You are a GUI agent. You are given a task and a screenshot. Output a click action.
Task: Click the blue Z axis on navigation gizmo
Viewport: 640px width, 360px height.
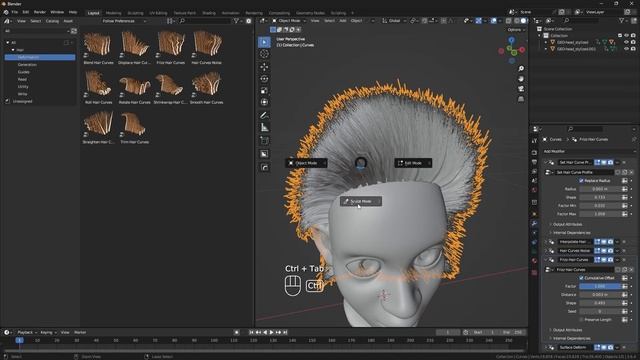coord(511,40)
